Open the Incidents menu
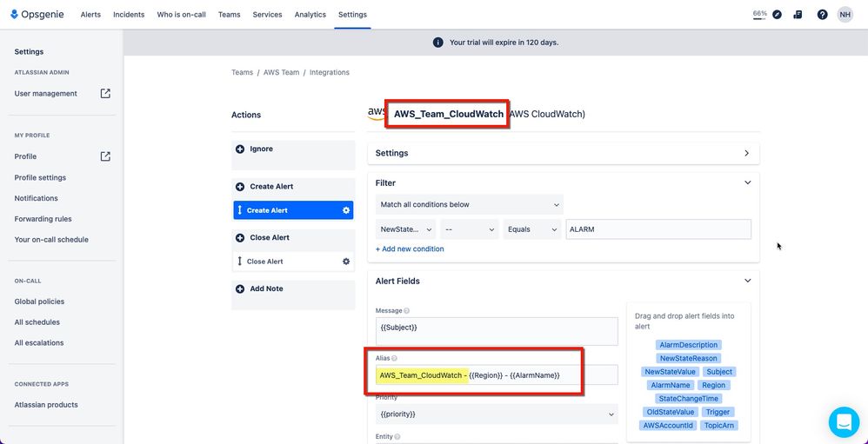This screenshot has height=444, width=868. pos(129,15)
